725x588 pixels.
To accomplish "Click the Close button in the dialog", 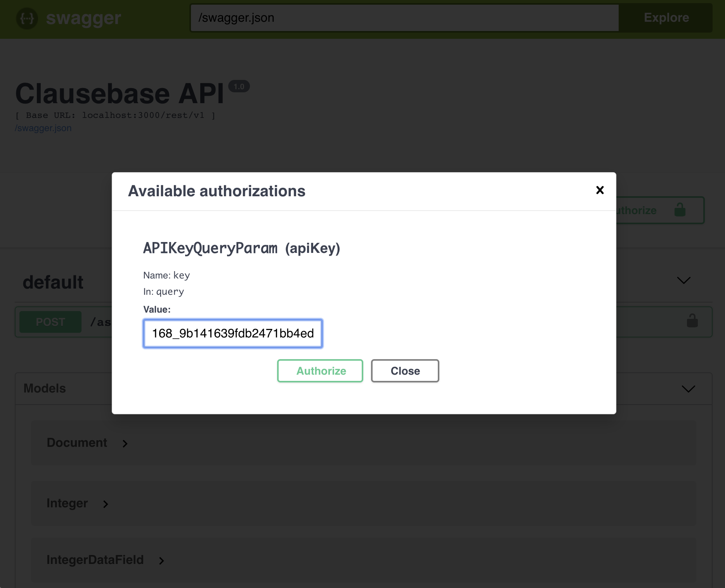I will [x=405, y=371].
